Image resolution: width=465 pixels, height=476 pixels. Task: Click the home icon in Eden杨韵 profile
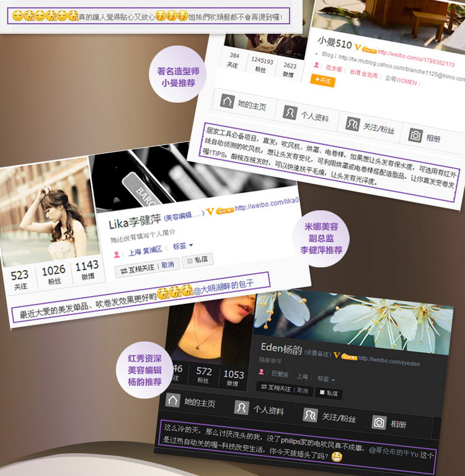click(x=172, y=400)
